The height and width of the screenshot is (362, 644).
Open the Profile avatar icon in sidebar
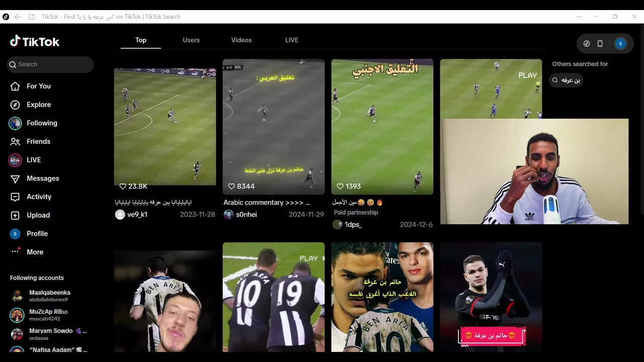pos(15,234)
